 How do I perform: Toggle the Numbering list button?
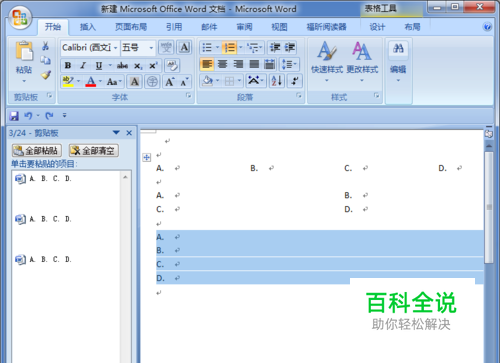point(229,47)
